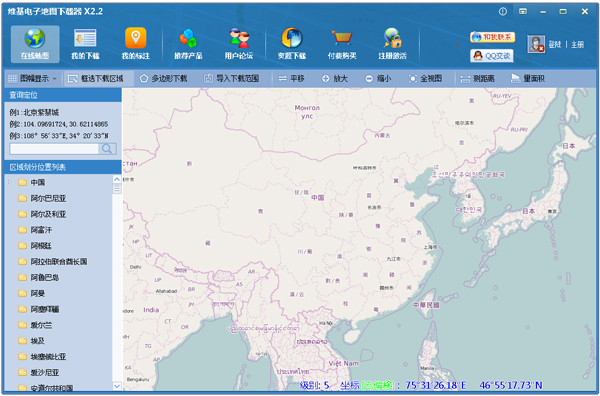This screenshot has width=600, height=396.
Task: Open 图幅显示 dropdown
Action: pyautogui.click(x=33, y=78)
